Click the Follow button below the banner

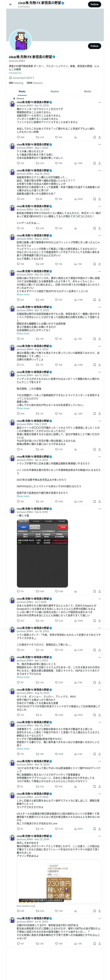pyautogui.click(x=94, y=46)
